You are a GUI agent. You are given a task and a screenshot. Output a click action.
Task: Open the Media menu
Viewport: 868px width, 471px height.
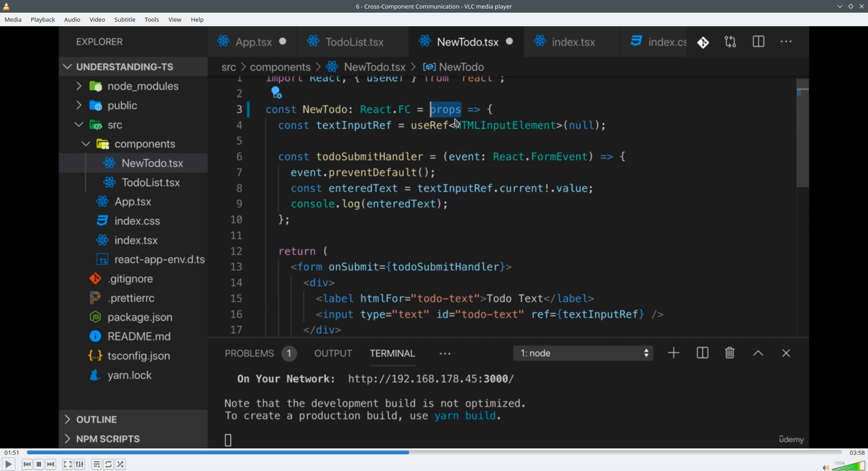pyautogui.click(x=13, y=20)
